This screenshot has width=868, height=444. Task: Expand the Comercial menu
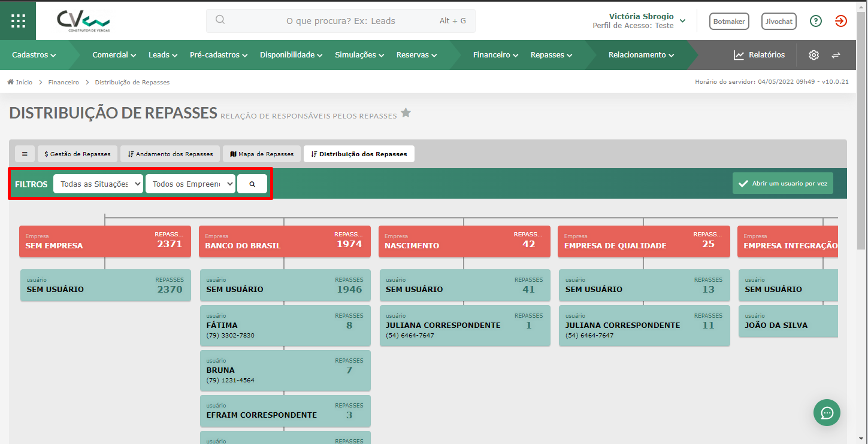point(114,55)
